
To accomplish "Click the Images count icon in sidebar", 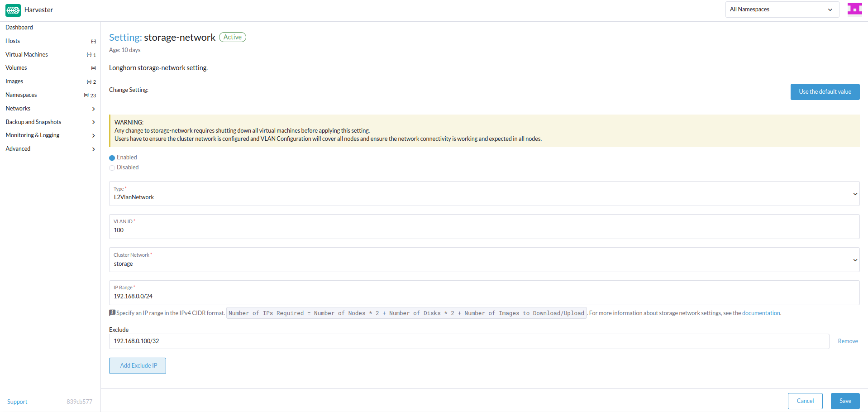I will [90, 82].
